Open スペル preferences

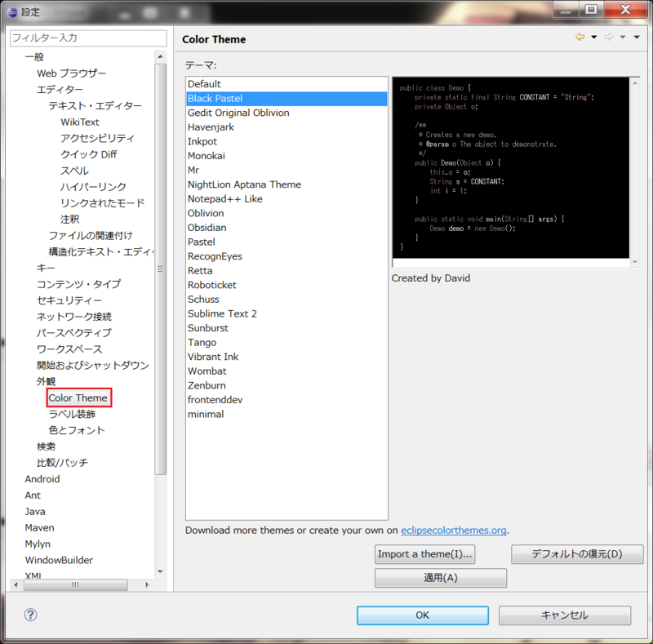coord(74,171)
